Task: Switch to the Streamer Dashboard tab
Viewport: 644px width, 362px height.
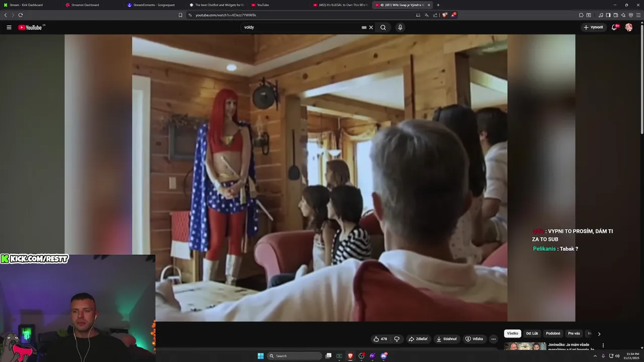Action: pyautogui.click(x=92, y=5)
